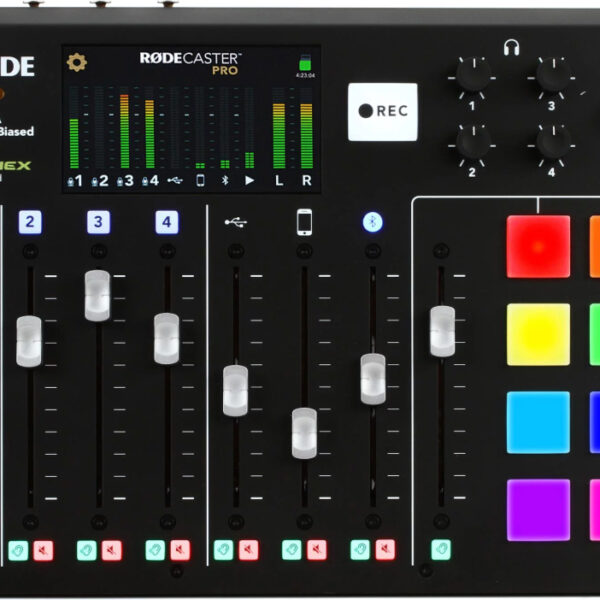Toggle solo on the sound pads channel
Screen dimensions: 600x600
point(441,550)
